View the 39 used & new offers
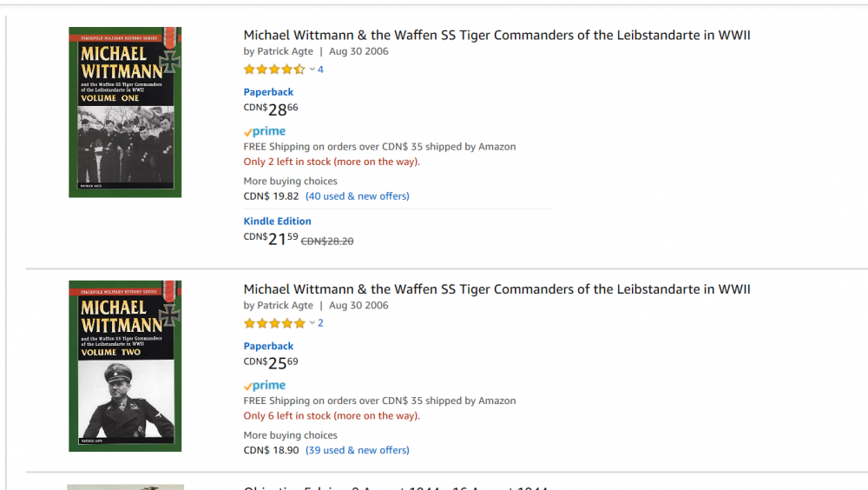 358,450
